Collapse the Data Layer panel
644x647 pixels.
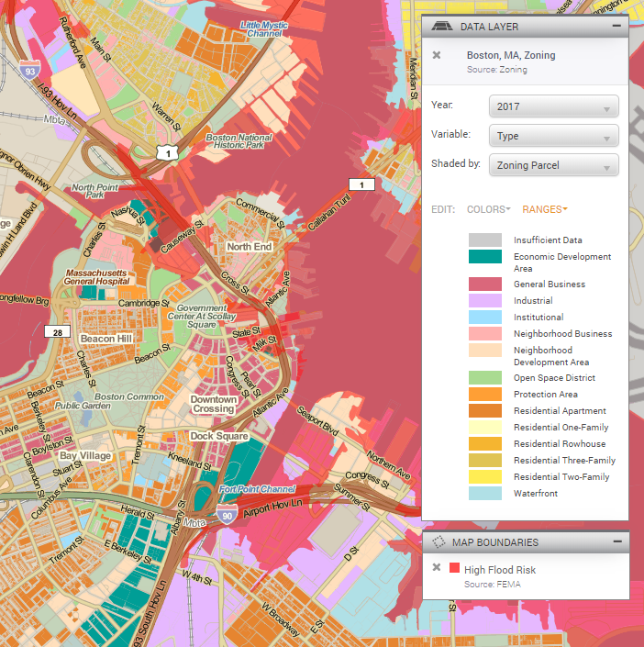click(616, 26)
